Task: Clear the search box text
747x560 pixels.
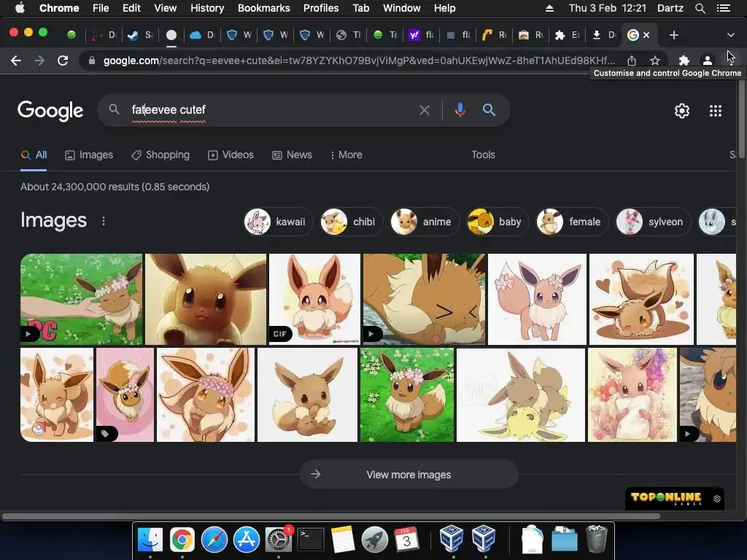Action: pyautogui.click(x=424, y=111)
